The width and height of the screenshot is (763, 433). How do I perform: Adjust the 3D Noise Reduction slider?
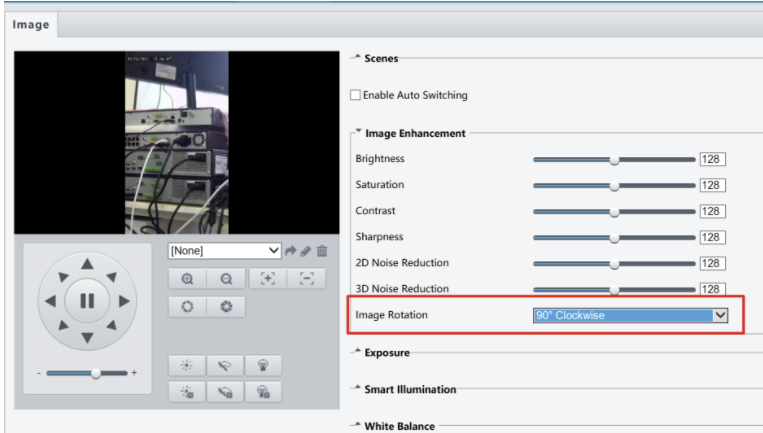(615, 290)
